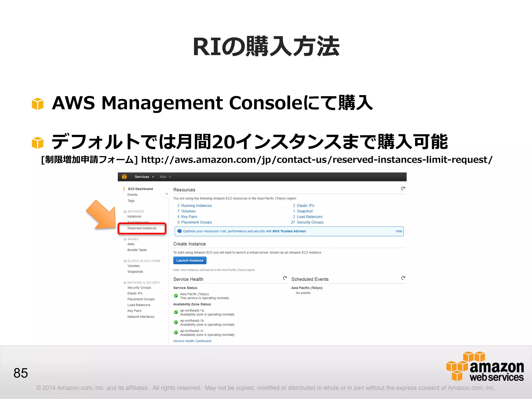Open the AWS Trusted Advisor link
The height and width of the screenshot is (399, 532).
[289, 231]
